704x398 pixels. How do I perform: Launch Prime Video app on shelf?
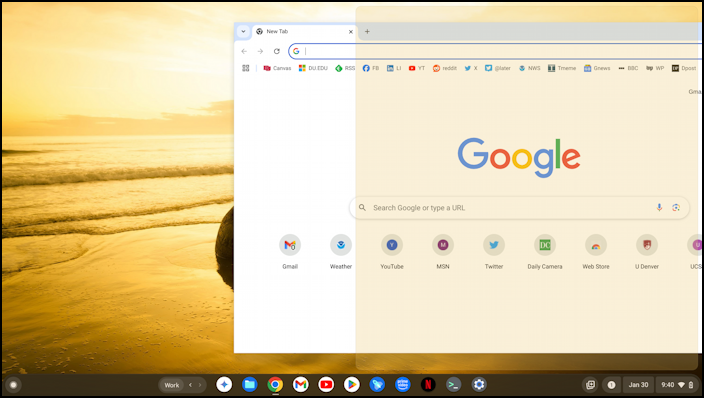point(403,385)
